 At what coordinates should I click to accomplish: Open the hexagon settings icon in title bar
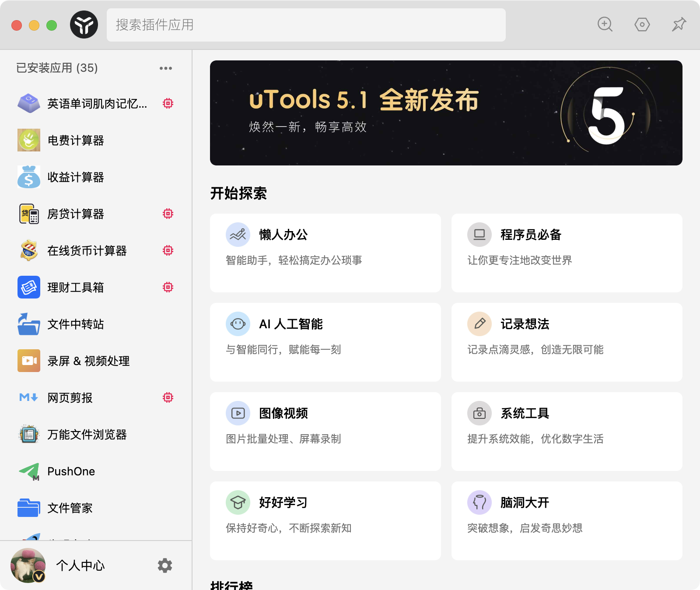(642, 25)
